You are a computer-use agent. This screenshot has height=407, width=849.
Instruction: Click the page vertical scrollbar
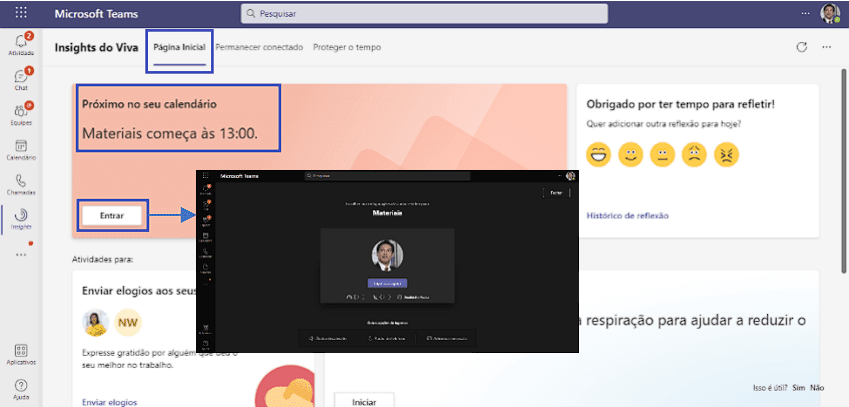[x=844, y=170]
